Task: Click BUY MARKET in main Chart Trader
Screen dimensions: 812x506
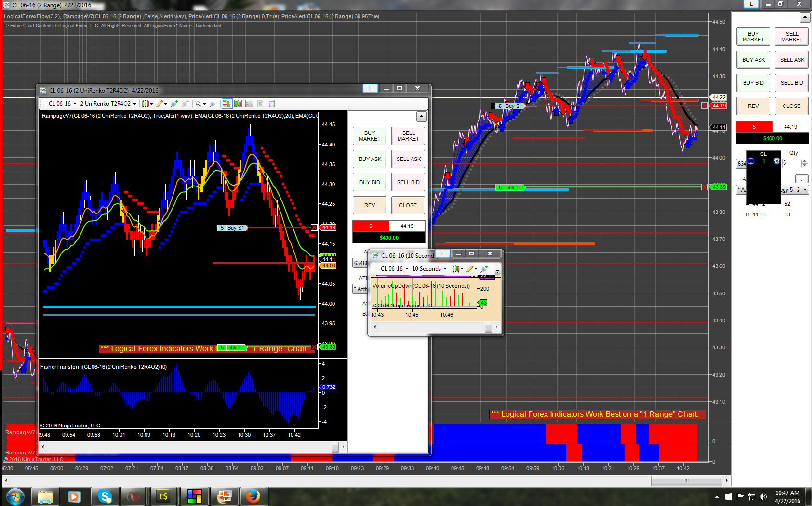Action: coord(753,37)
